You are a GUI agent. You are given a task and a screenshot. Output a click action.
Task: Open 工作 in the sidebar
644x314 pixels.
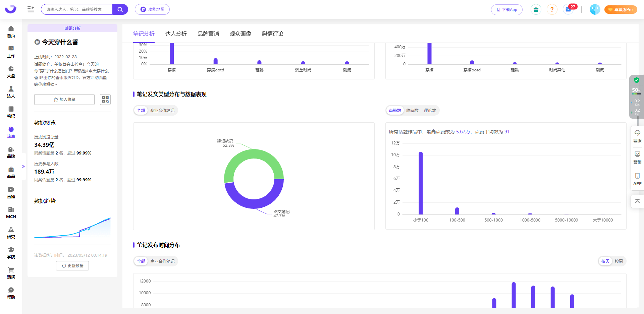pyautogui.click(x=11, y=52)
